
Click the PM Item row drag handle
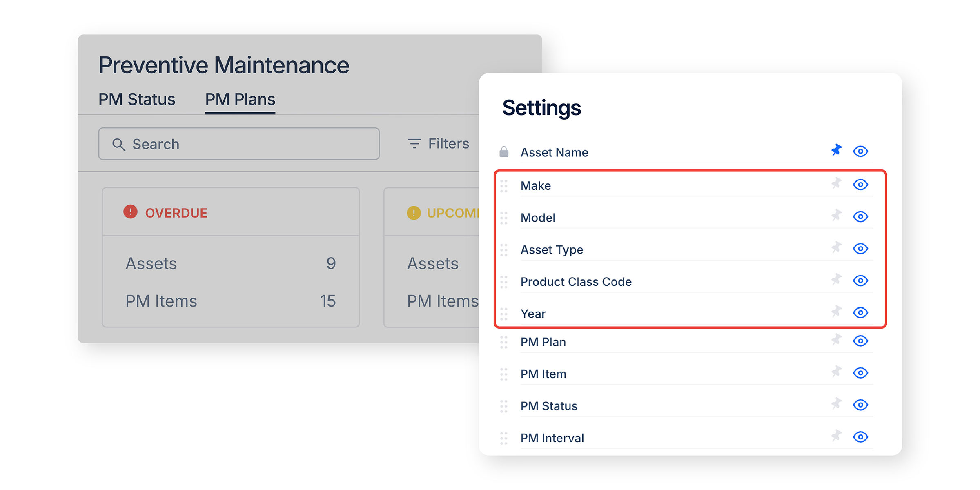tap(504, 374)
